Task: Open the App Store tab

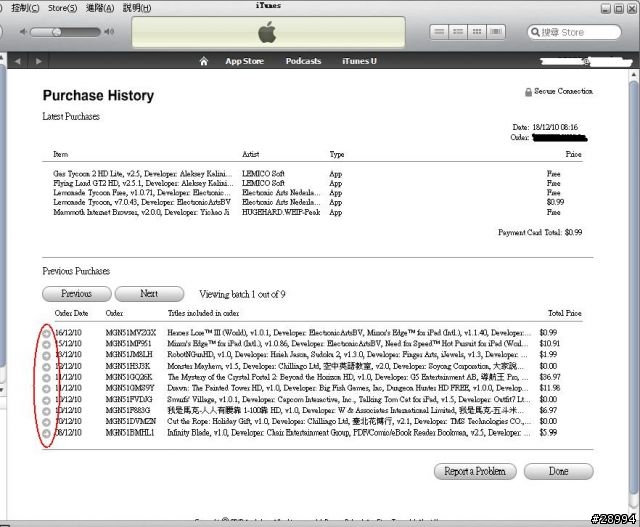Action: tap(244, 61)
